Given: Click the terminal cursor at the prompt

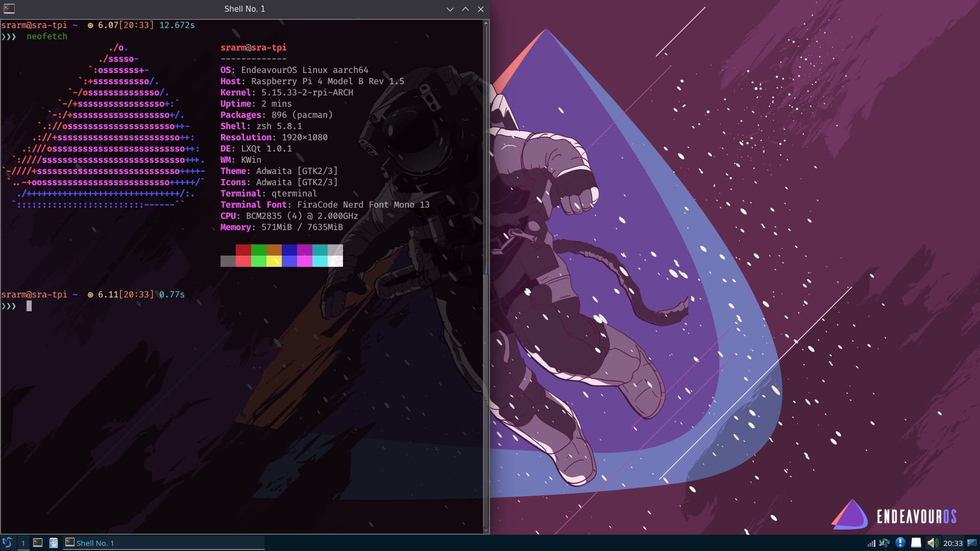Looking at the screenshot, I should click(x=29, y=306).
